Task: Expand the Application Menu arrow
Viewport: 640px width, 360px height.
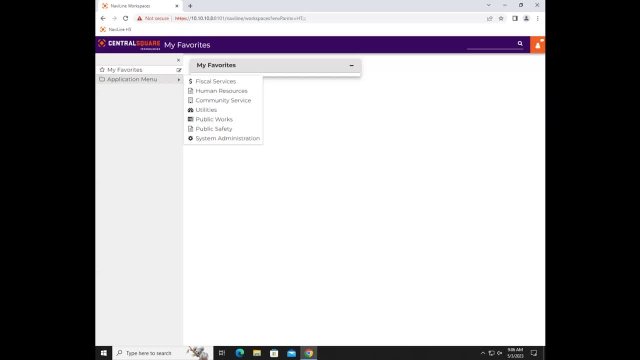Action: (179, 80)
